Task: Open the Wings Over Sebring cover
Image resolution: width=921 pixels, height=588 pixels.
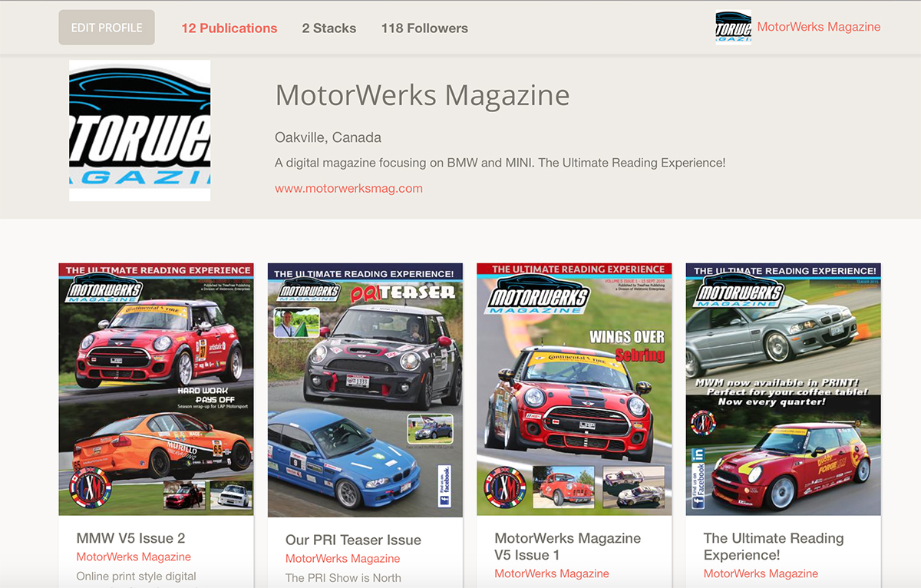Action: tap(573, 389)
